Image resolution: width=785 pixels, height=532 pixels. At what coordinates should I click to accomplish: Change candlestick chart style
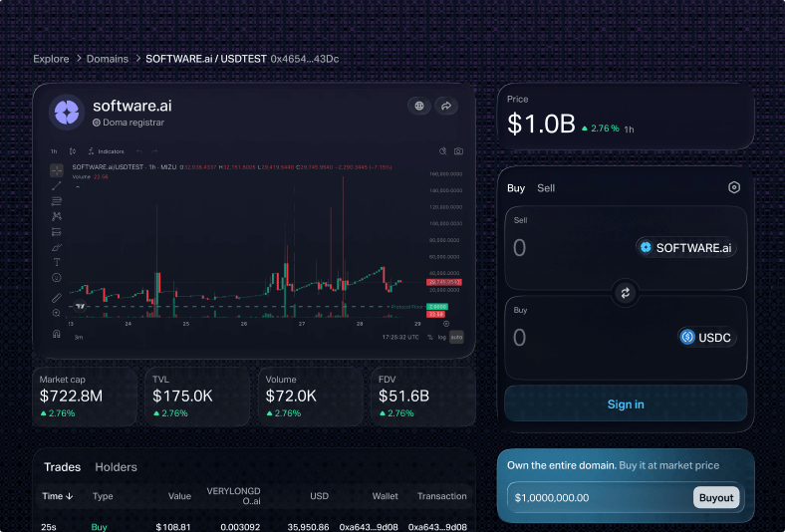pos(73,151)
